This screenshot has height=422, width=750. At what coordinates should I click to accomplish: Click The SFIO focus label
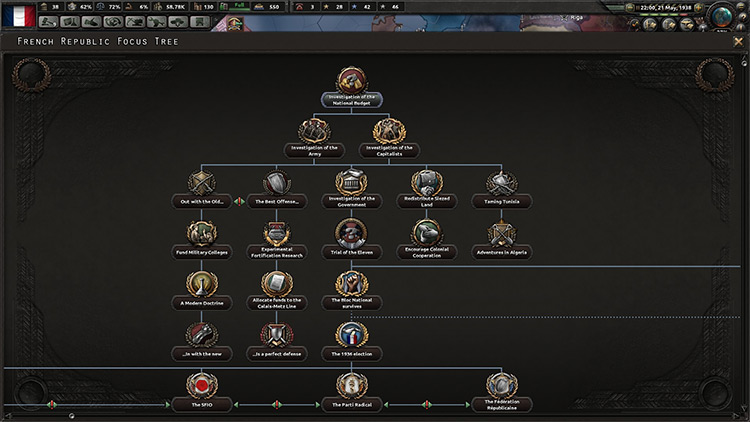(201, 405)
